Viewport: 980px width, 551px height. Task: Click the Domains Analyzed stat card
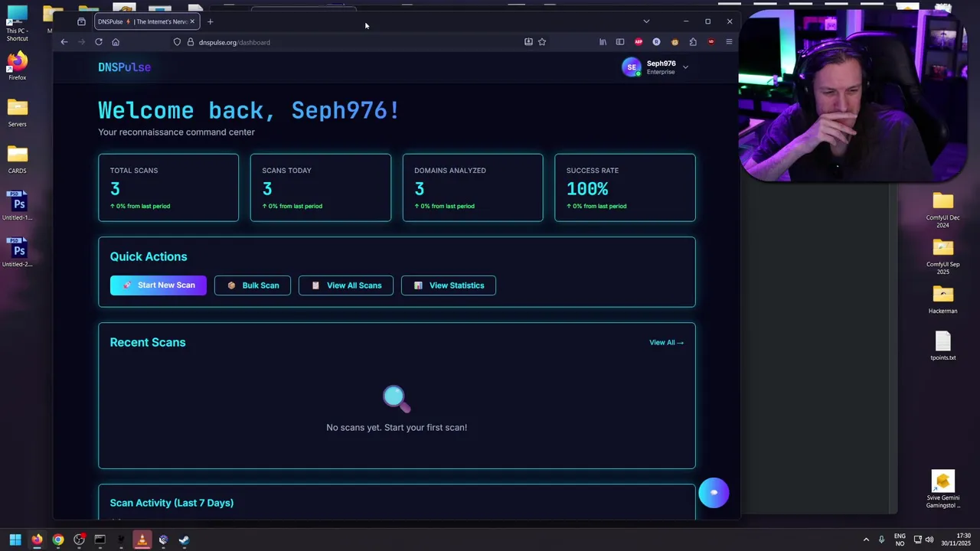pyautogui.click(x=473, y=187)
